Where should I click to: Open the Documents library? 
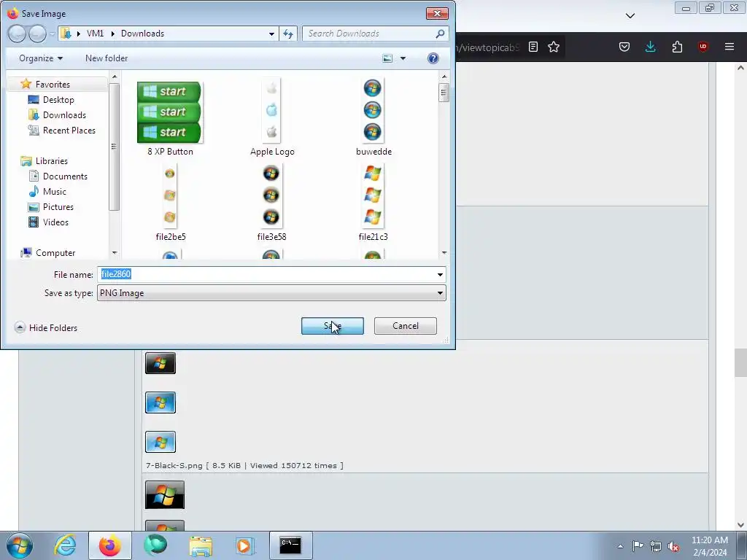coord(65,176)
